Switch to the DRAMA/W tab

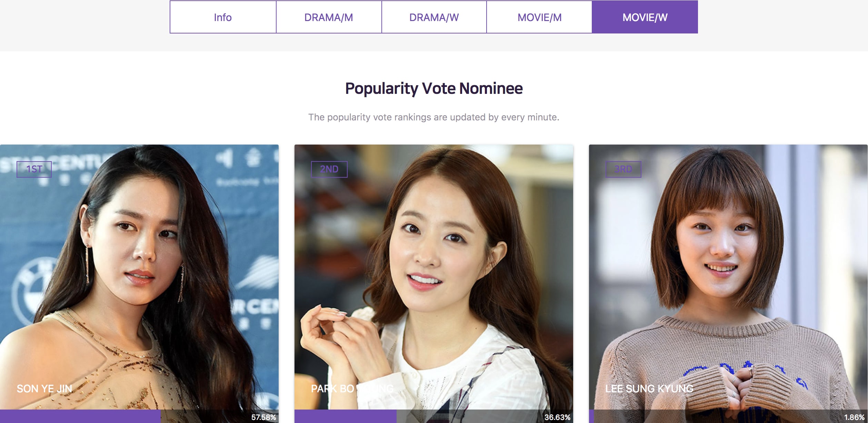434,17
